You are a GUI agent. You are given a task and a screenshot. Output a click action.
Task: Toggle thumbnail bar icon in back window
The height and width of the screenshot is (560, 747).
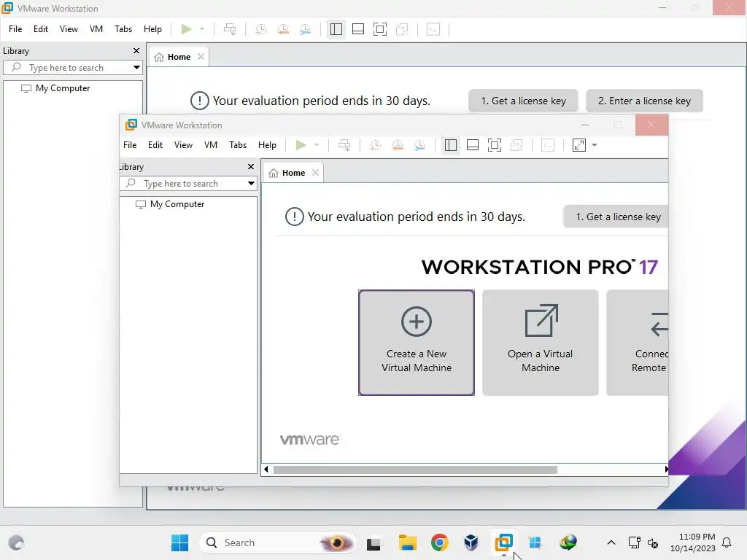[x=357, y=29]
